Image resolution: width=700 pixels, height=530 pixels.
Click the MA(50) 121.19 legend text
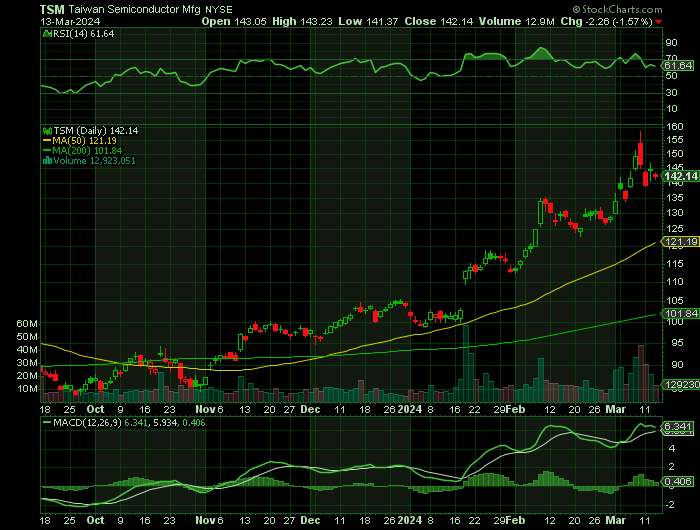pyautogui.click(x=84, y=141)
